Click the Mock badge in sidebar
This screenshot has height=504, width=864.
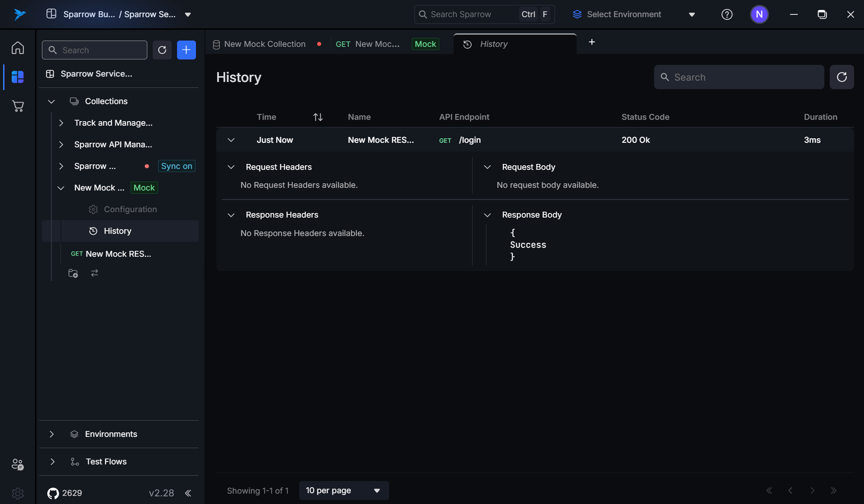[144, 188]
